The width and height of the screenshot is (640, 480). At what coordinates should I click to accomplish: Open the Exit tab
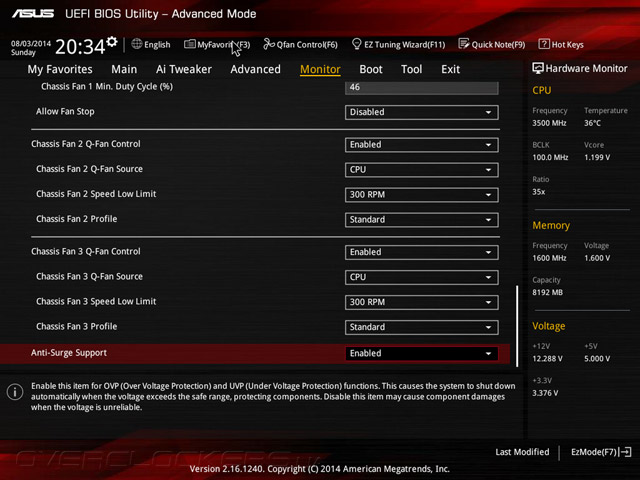click(x=451, y=69)
